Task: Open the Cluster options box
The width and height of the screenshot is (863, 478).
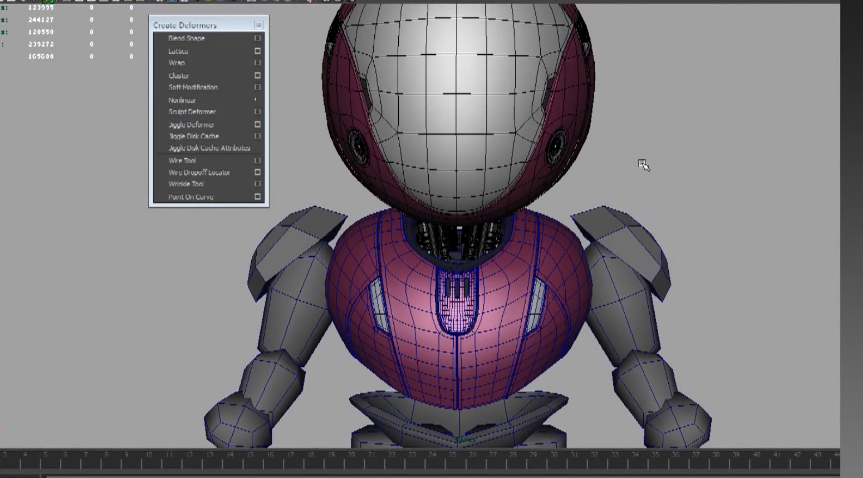Action: [x=258, y=76]
